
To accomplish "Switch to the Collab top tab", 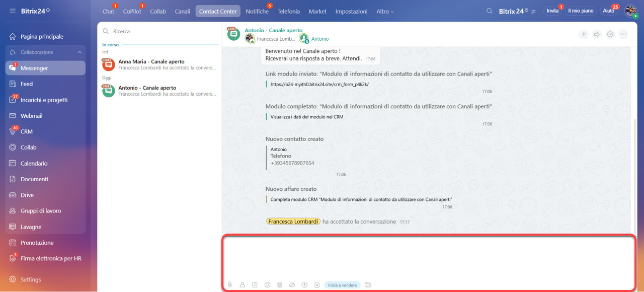I will 158,11.
